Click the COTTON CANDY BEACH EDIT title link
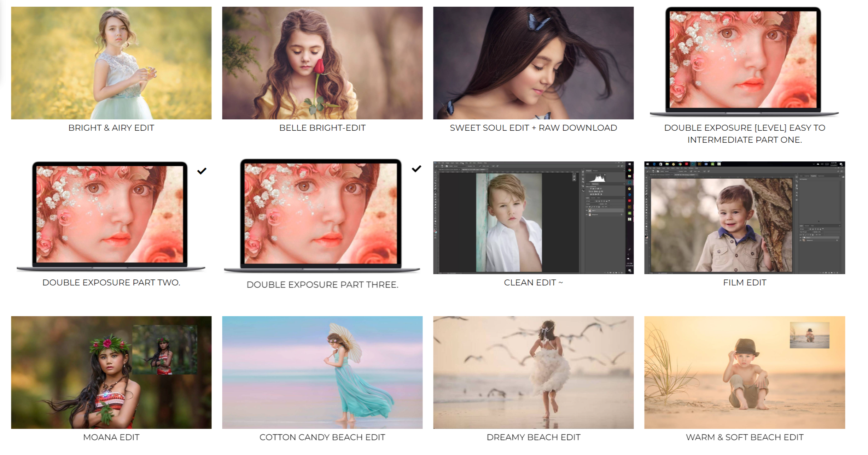868x455 pixels. (x=322, y=437)
